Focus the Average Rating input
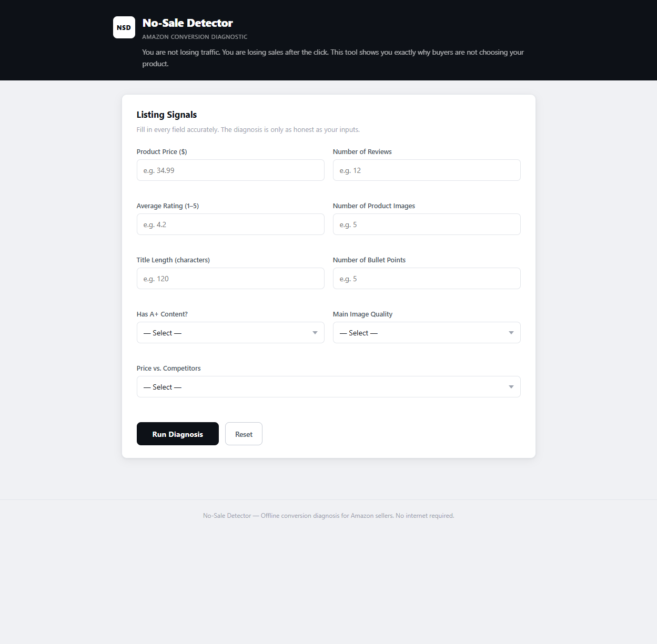Image resolution: width=657 pixels, height=644 pixels. pyautogui.click(x=230, y=224)
